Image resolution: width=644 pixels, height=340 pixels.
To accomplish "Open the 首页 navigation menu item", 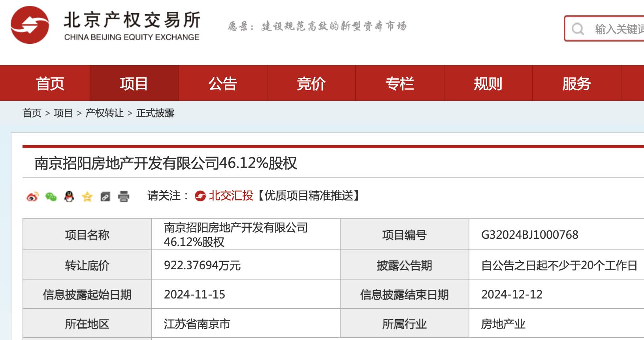I will [x=50, y=83].
